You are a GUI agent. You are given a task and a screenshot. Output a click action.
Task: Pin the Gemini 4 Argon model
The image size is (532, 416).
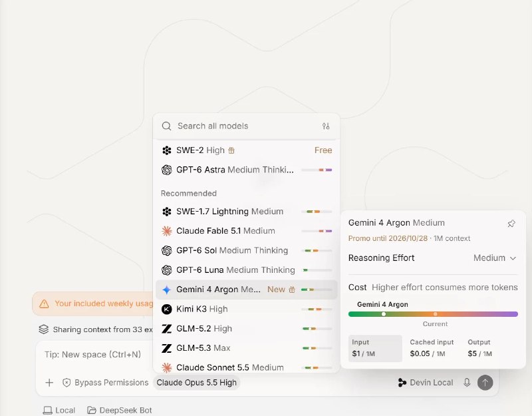[x=511, y=224]
